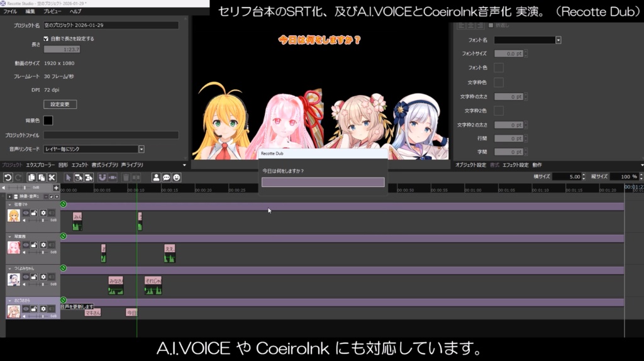
Task: Select the arrow pointer selection tool
Action: point(68,177)
